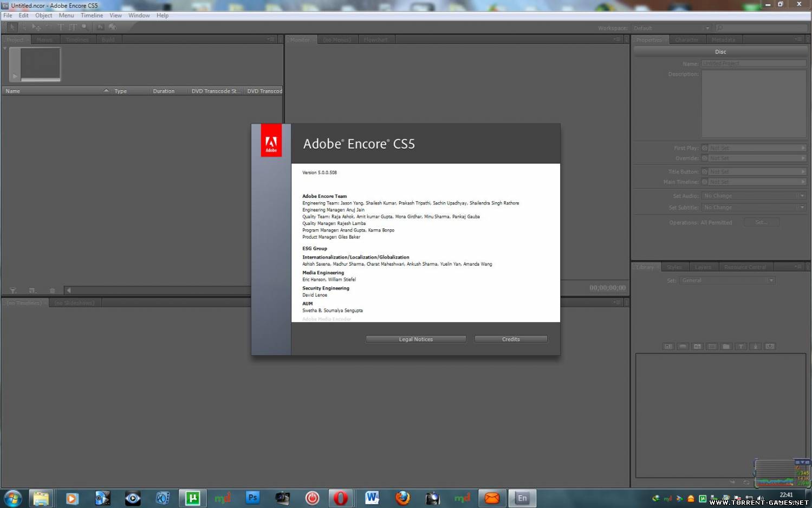
Task: Open the Title Button dropdown arrow
Action: [x=803, y=171]
